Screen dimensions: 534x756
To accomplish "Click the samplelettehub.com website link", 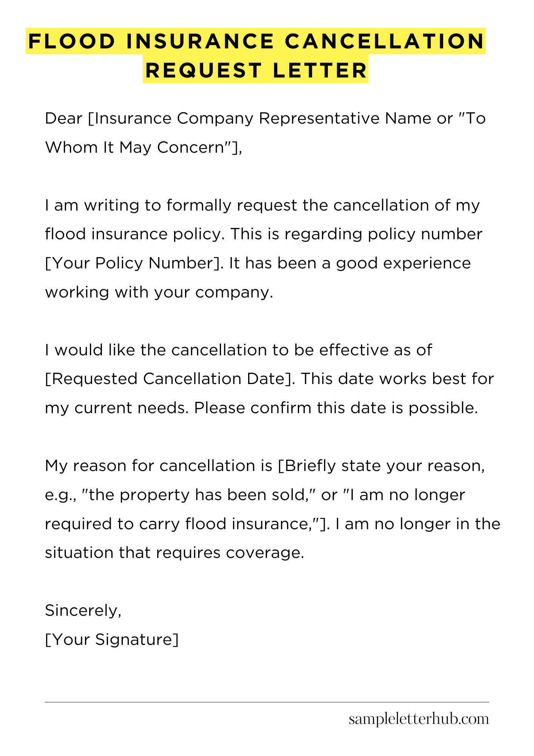I will (418, 719).
